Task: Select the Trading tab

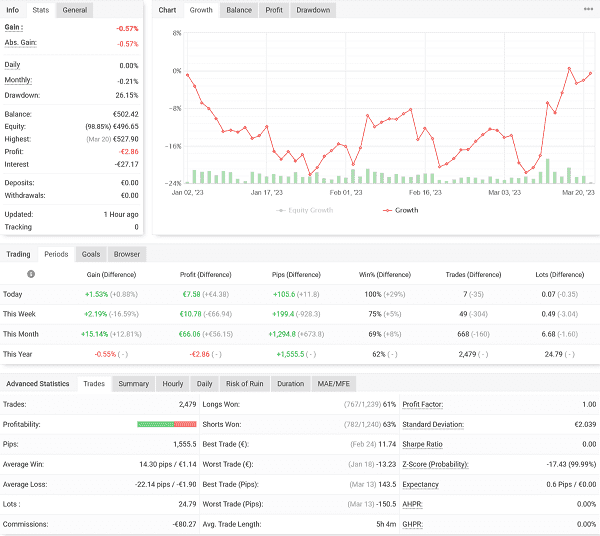Action: pyautogui.click(x=18, y=254)
